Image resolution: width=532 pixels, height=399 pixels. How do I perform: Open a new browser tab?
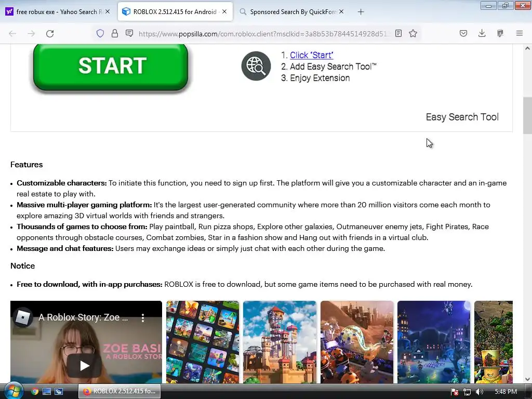pos(361,12)
